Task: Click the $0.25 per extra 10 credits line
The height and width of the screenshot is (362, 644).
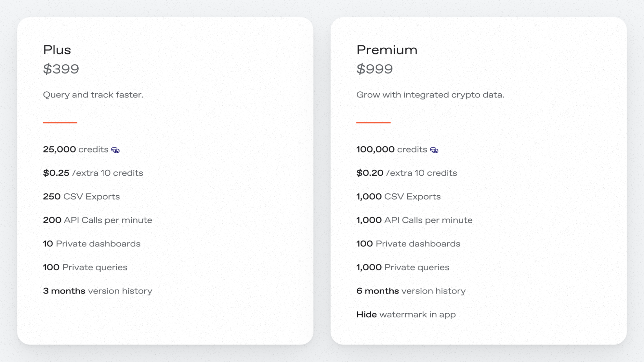Action: tap(93, 173)
